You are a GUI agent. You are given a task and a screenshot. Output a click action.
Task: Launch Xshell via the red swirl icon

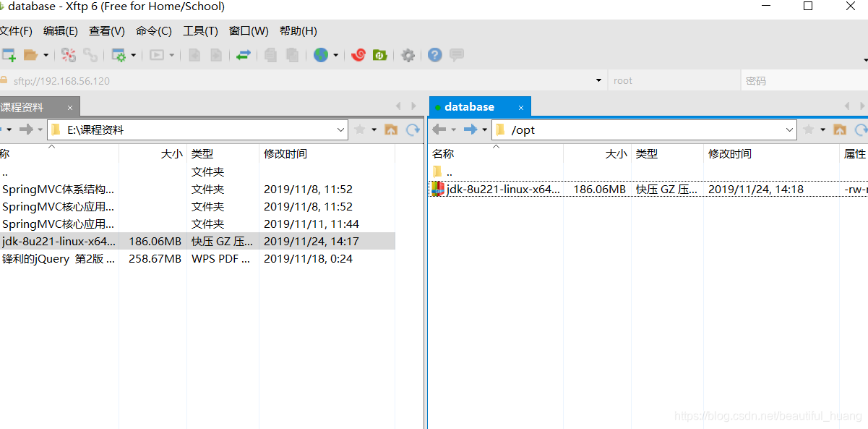pyautogui.click(x=358, y=55)
